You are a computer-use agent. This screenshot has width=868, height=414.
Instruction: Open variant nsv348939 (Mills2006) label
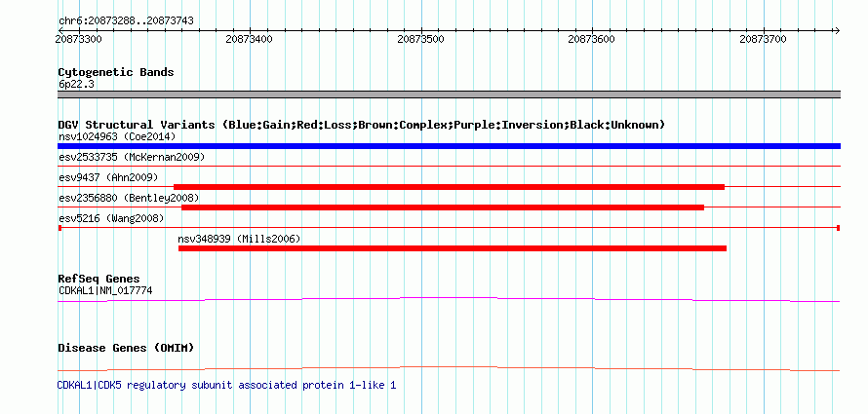[239, 239]
